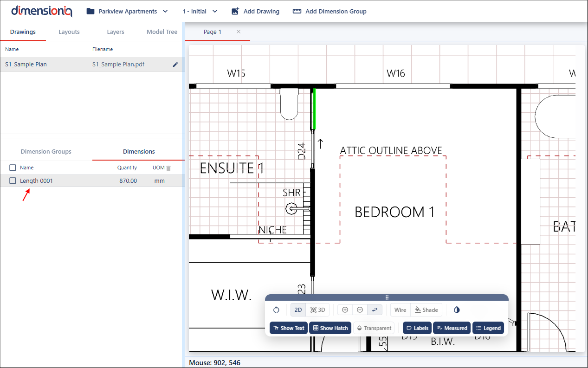Click the Add Drawing button

click(x=255, y=11)
